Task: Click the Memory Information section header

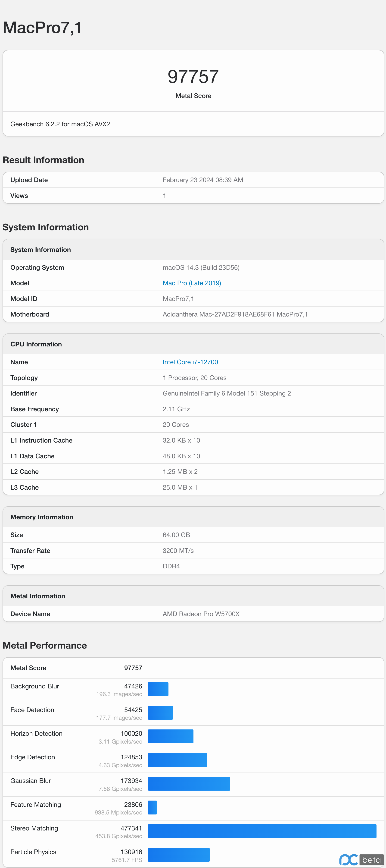Action: 42,517
